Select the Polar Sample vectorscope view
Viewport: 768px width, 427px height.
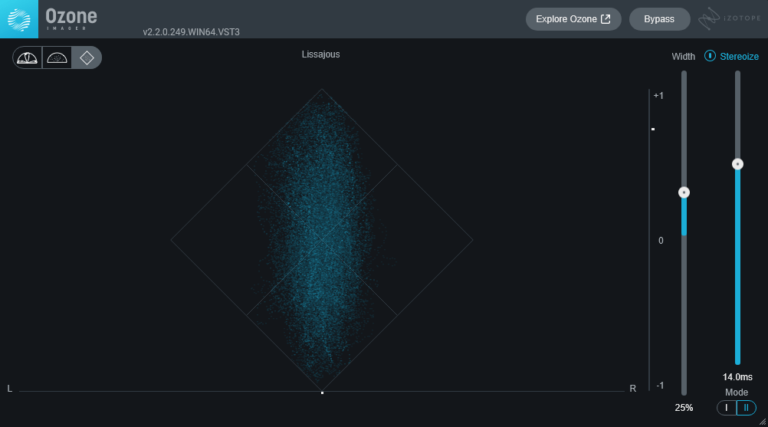27,58
